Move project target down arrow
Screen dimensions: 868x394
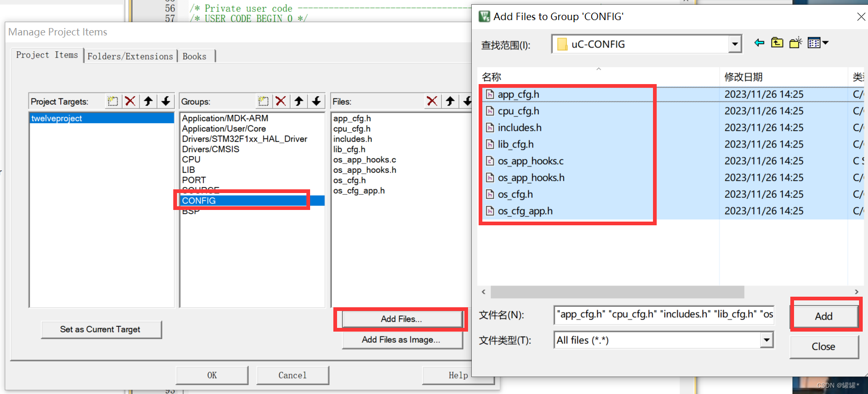[x=166, y=101]
